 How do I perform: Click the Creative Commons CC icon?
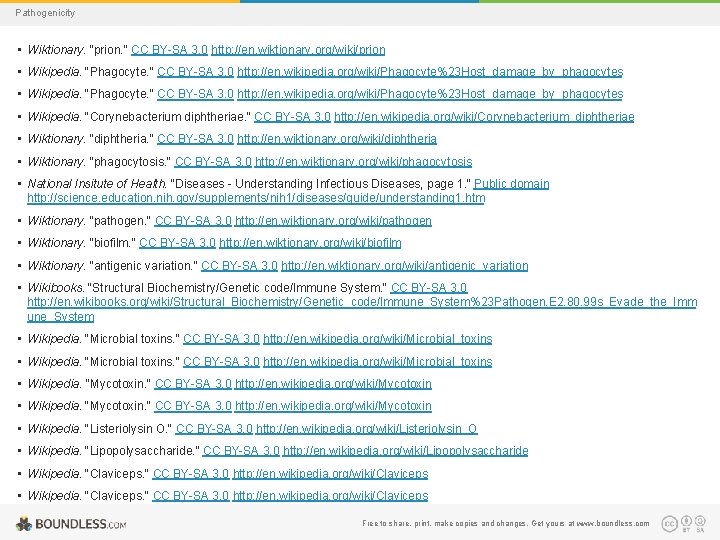(669, 523)
